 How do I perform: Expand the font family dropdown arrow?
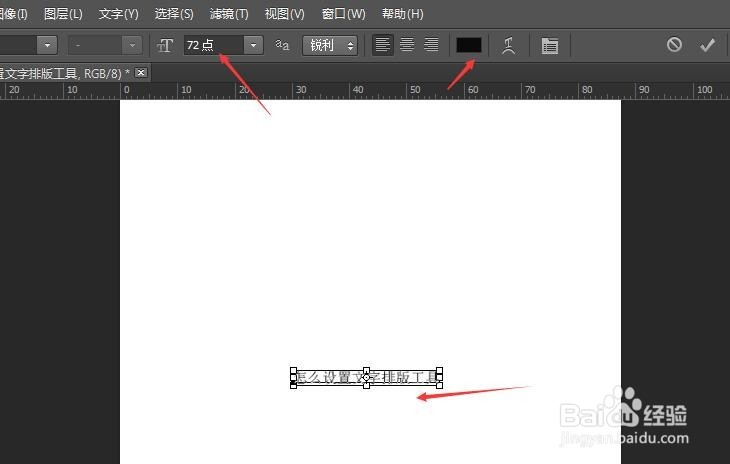click(47, 45)
